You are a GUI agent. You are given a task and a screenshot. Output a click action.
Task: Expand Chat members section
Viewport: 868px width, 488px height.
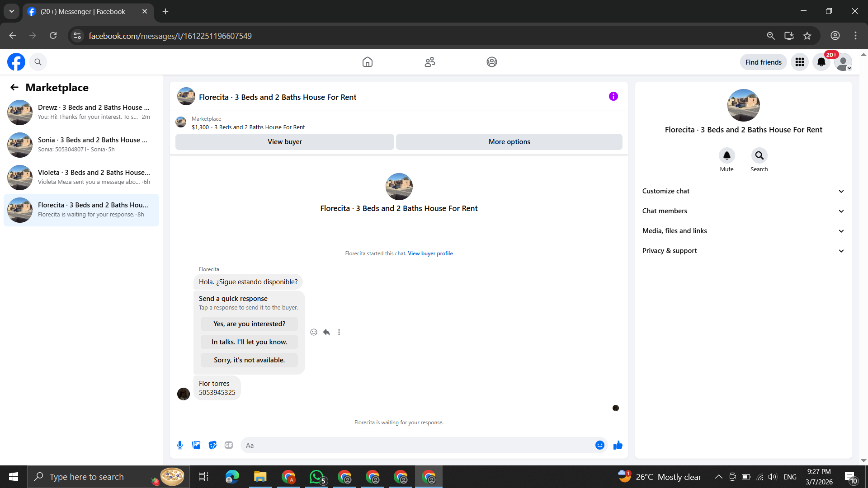coord(744,211)
